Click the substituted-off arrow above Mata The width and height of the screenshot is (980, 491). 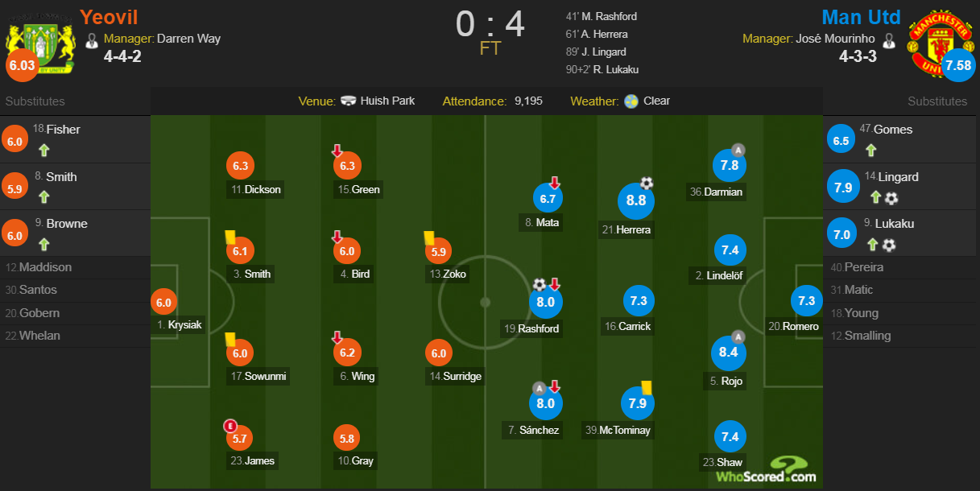pos(555,184)
